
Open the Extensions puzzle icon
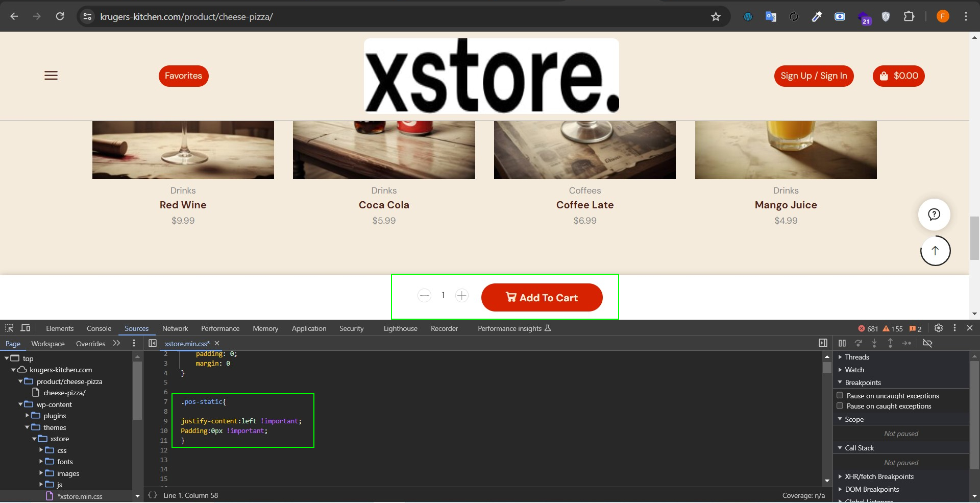tap(909, 16)
